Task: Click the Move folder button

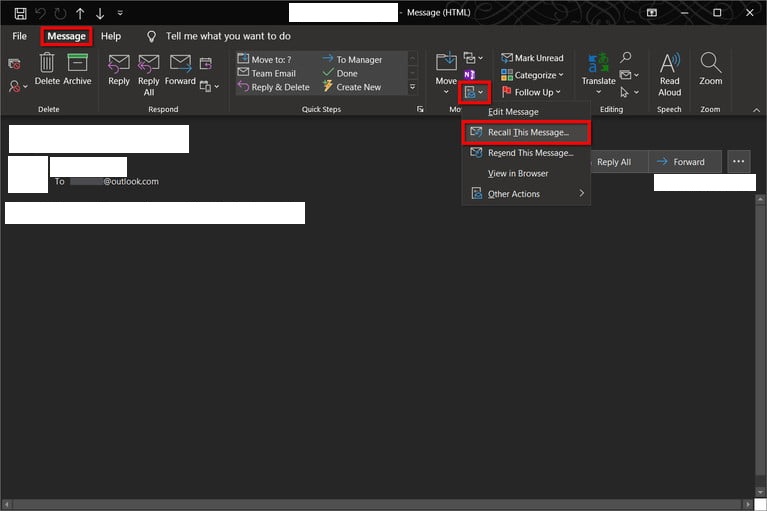Action: pos(446,73)
